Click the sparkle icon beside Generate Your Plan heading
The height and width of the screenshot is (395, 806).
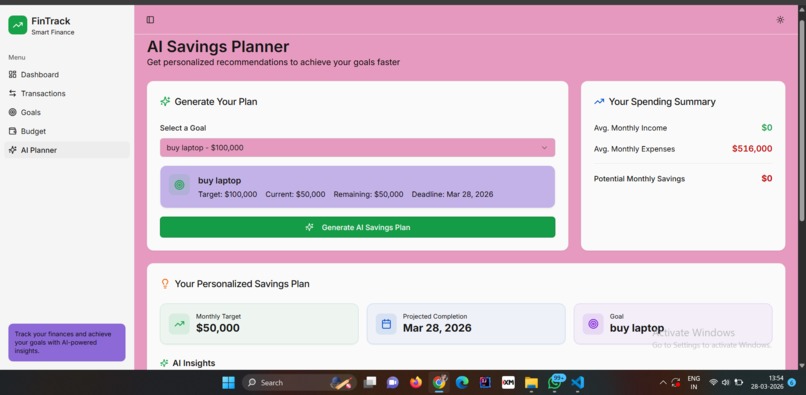(x=165, y=101)
